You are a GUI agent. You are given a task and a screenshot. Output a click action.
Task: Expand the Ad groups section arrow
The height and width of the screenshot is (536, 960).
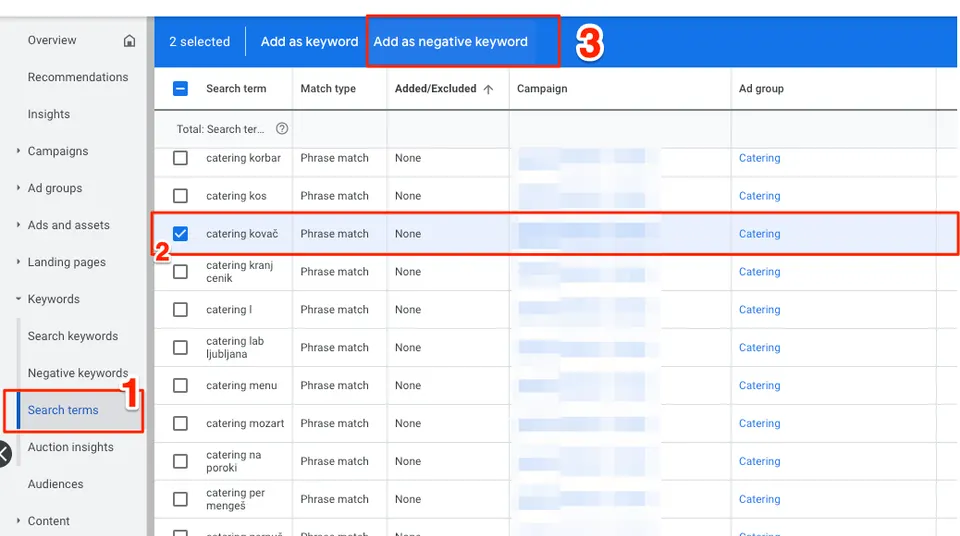point(18,188)
